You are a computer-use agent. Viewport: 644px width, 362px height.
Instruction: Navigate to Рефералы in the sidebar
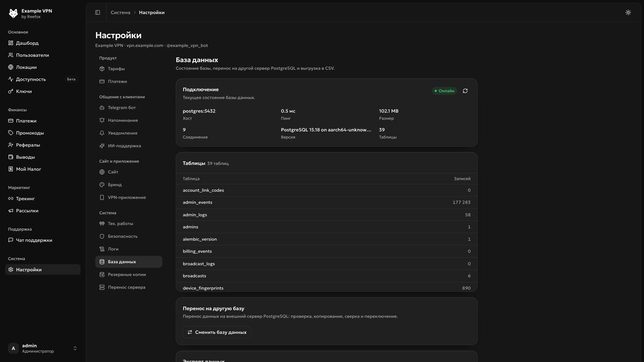(x=43, y=145)
